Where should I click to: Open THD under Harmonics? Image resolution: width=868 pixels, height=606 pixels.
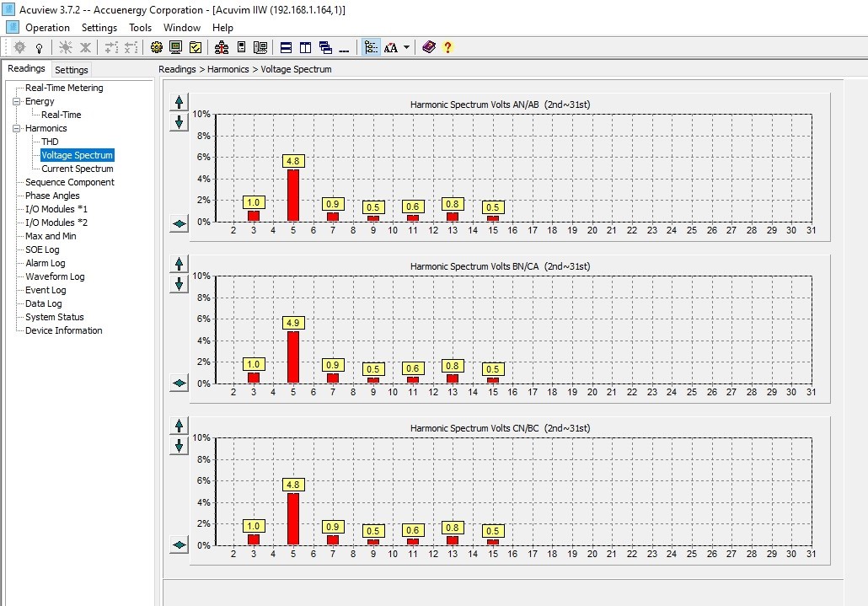50,142
